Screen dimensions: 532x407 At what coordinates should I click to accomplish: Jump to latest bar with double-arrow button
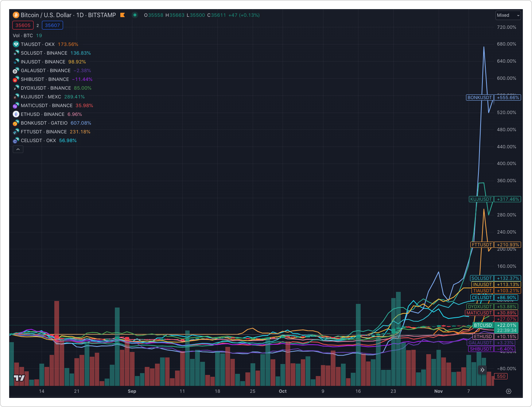tap(482, 370)
